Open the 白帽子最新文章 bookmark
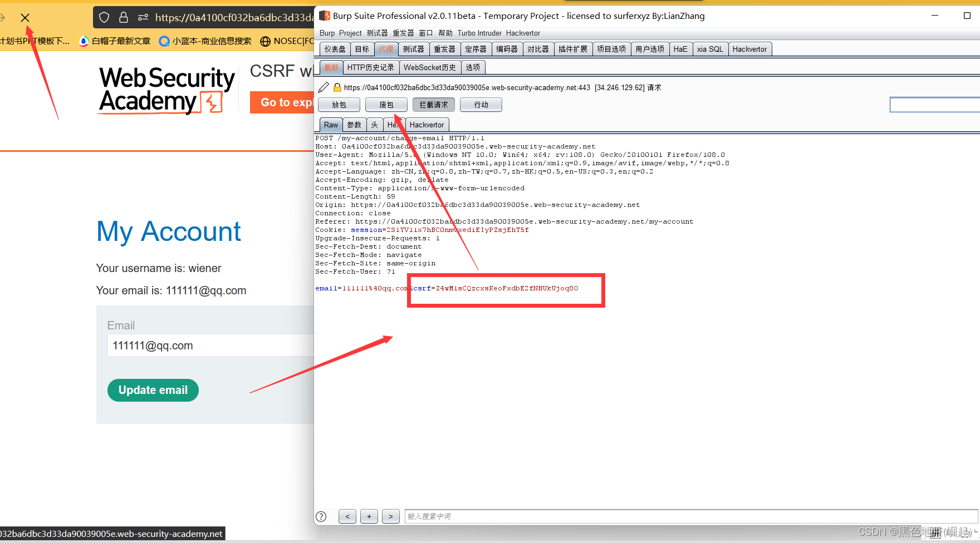Screen dimensions: 980x543 coord(115,41)
